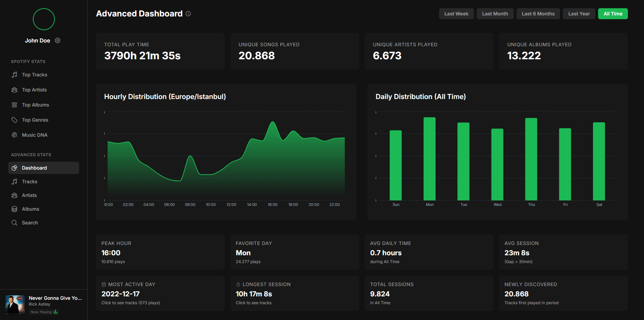Click the Search magnifier icon in sidebar
Image resolution: width=644 pixels, height=320 pixels.
14,223
